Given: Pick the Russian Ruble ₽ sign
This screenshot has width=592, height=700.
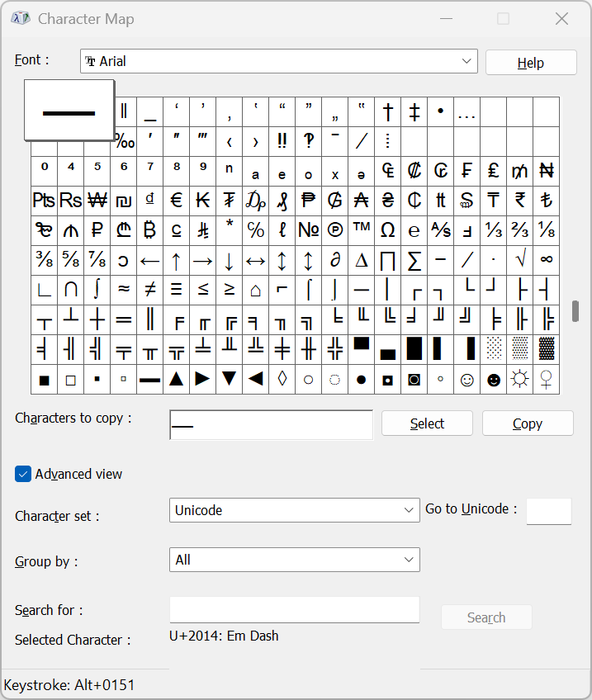Looking at the screenshot, I should [x=97, y=230].
